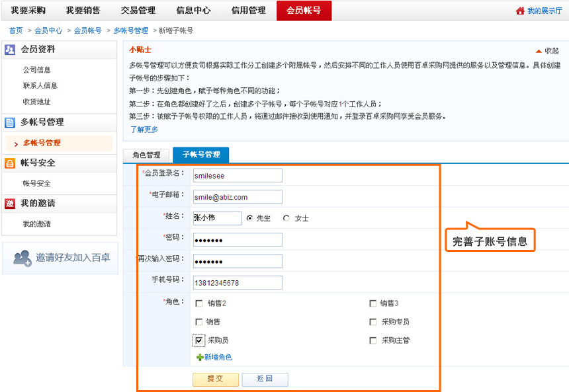Click into the 手机号码 input field
The image size is (569, 392).
pyautogui.click(x=238, y=283)
